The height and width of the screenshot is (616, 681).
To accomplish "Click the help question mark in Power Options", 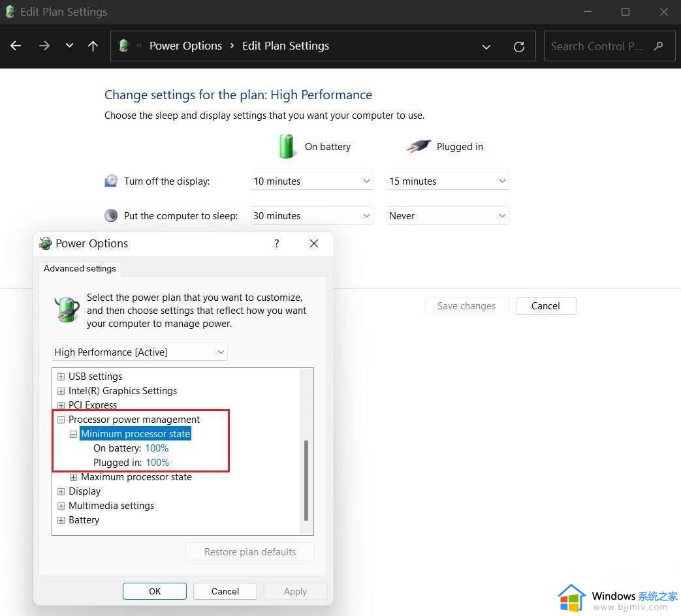I will point(277,243).
